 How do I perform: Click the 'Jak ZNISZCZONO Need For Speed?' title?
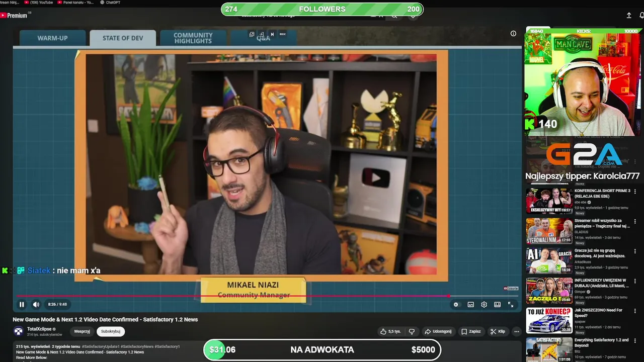pos(599,313)
